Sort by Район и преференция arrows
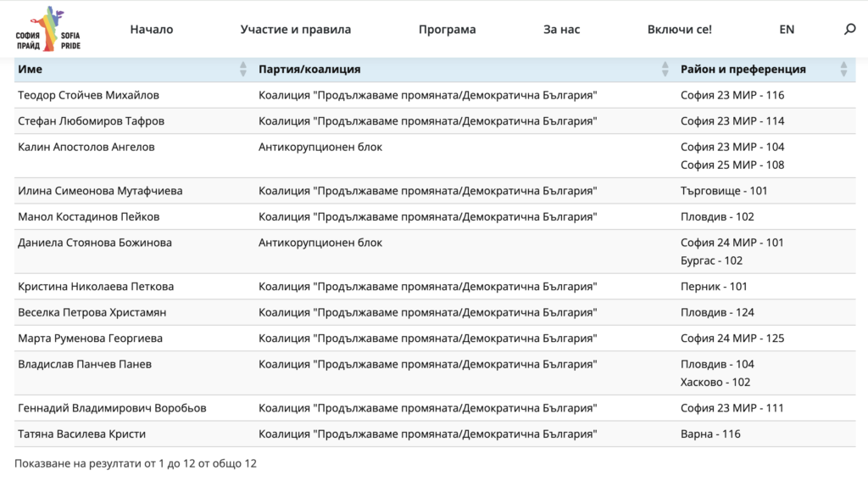Viewport: 868px width, 487px height. [x=843, y=70]
